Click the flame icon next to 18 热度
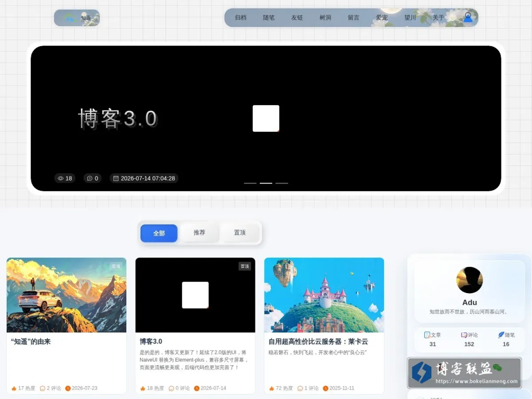This screenshot has height=399, width=532. tap(143, 388)
